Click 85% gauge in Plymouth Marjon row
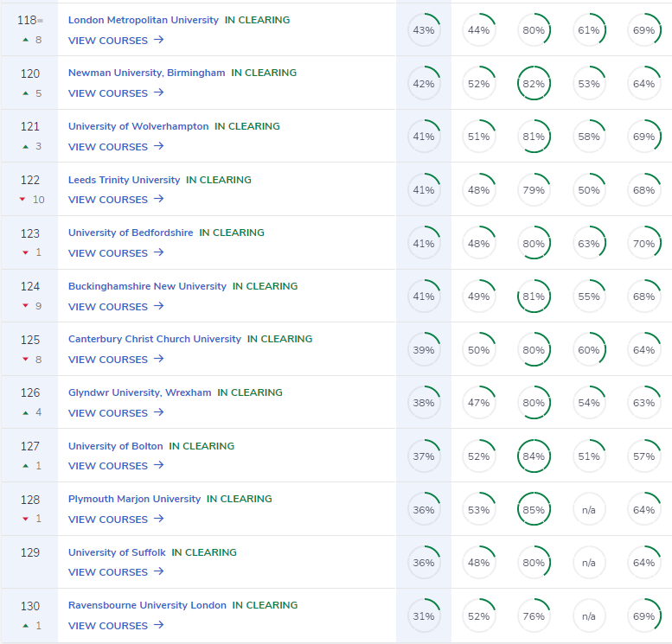The width and height of the screenshot is (672, 644). point(534,509)
